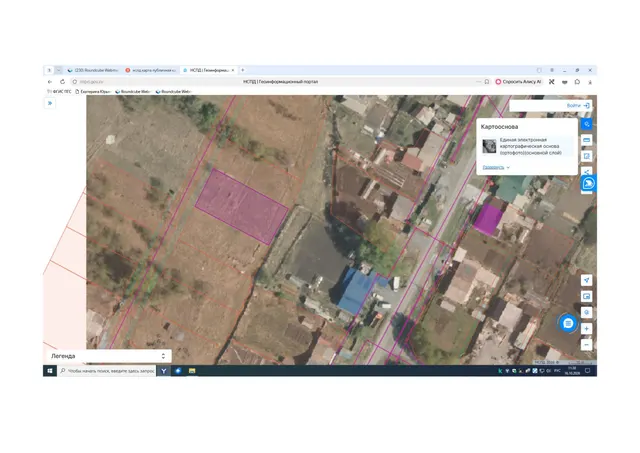
Task: Open the mask icon in browser toolbar
Action: (564, 82)
